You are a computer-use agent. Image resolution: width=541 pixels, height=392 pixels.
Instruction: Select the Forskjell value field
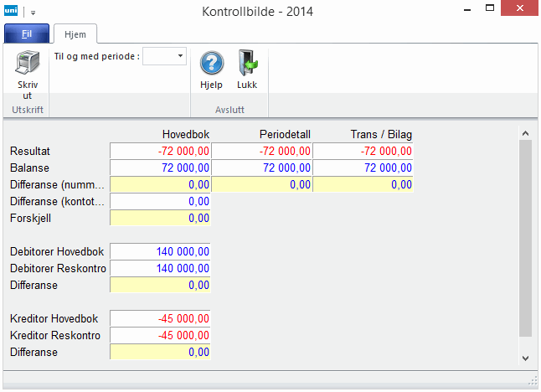161,218
